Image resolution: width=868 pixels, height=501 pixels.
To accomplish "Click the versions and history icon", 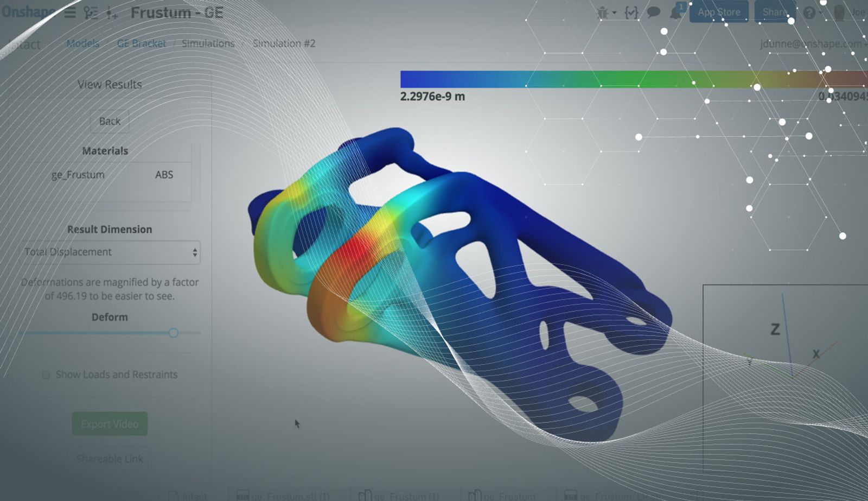I will [x=91, y=13].
